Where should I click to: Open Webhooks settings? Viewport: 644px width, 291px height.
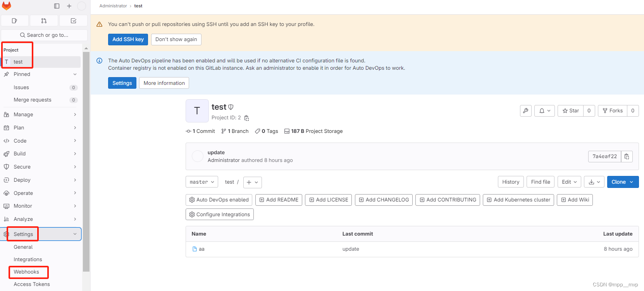pyautogui.click(x=41, y=272)
